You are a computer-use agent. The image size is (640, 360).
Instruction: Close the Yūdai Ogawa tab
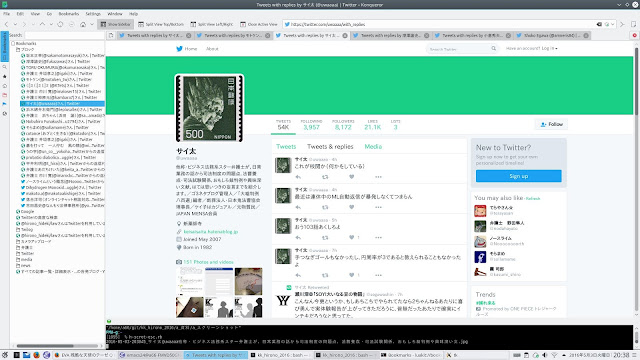pos(586,36)
